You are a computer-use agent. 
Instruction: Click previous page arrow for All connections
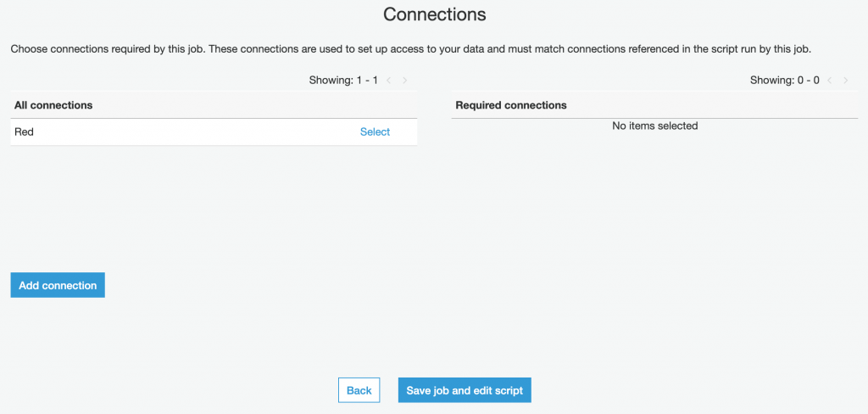(389, 81)
